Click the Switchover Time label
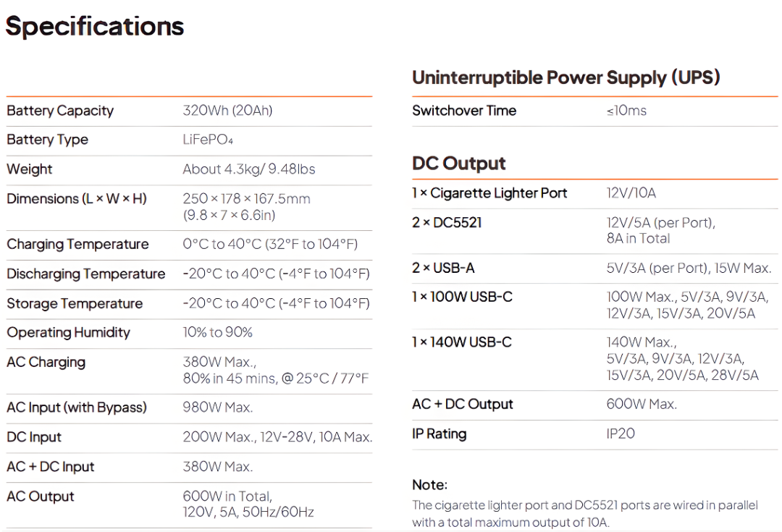 pyautogui.click(x=464, y=111)
